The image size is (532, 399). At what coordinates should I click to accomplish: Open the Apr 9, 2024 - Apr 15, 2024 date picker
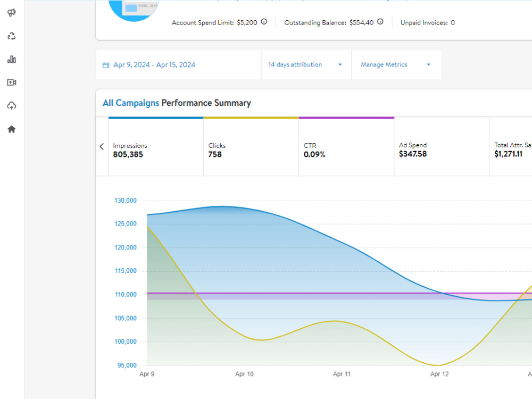(x=178, y=65)
